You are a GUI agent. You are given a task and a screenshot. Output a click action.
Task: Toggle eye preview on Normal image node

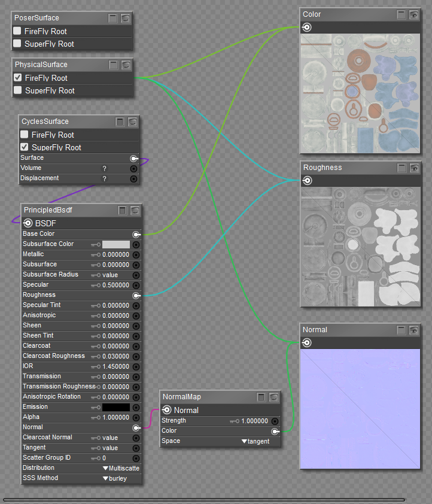point(413,330)
